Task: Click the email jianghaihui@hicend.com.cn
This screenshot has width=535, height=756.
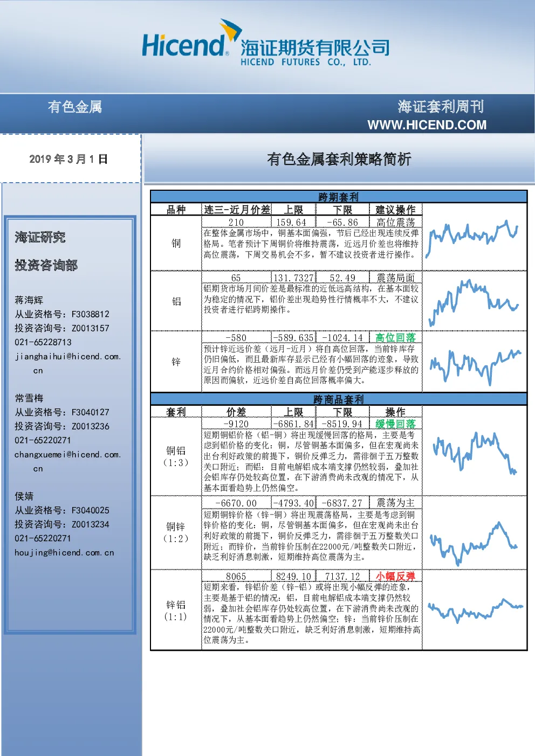Action: point(68,363)
